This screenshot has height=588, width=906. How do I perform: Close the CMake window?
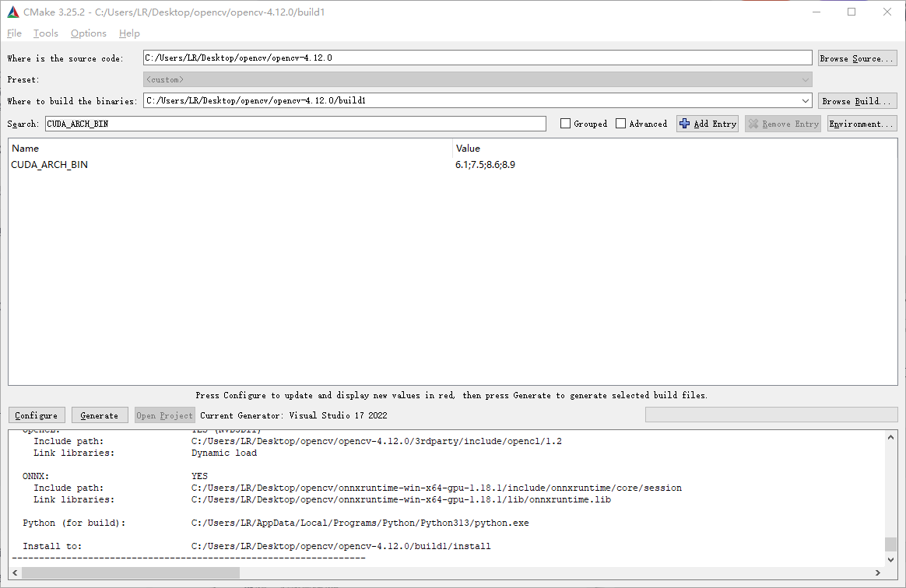(x=887, y=12)
